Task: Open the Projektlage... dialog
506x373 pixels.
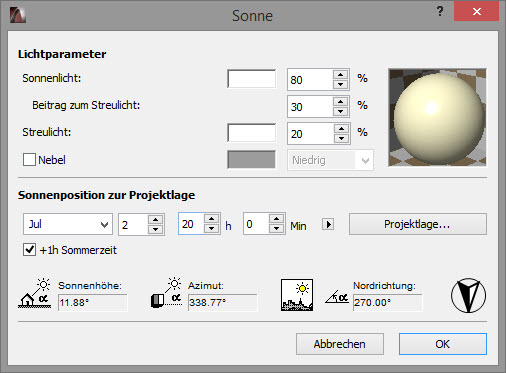Action: pos(418,224)
